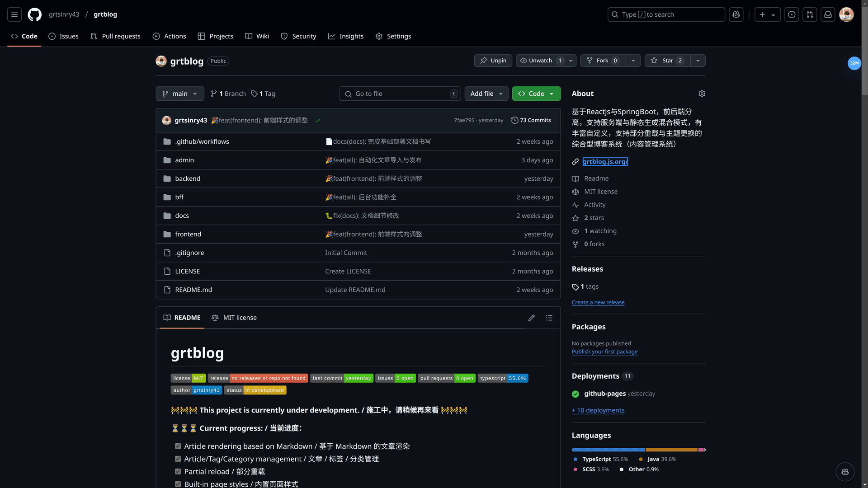Expand the Add file dropdown
The image size is (868, 488).
click(x=486, y=94)
